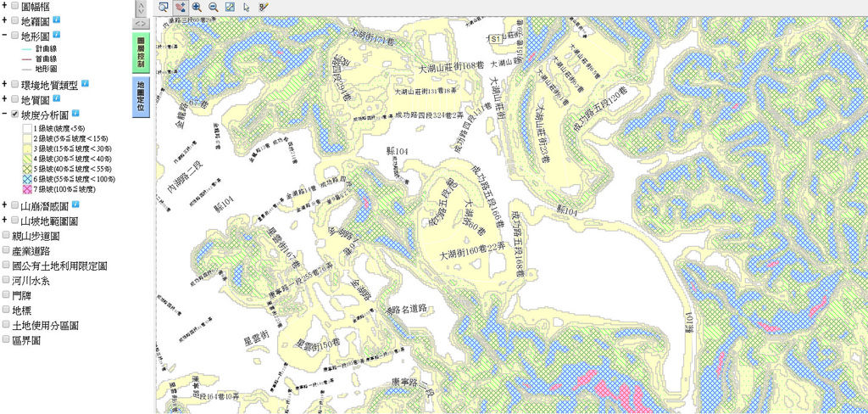The image size is (868, 414).
Task: Enable the 親山步道圖 layer checkbox
Action: (x=6, y=236)
